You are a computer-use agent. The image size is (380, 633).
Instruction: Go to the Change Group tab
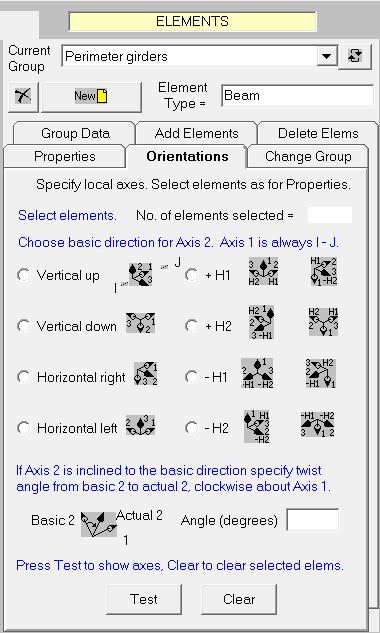[308, 157]
